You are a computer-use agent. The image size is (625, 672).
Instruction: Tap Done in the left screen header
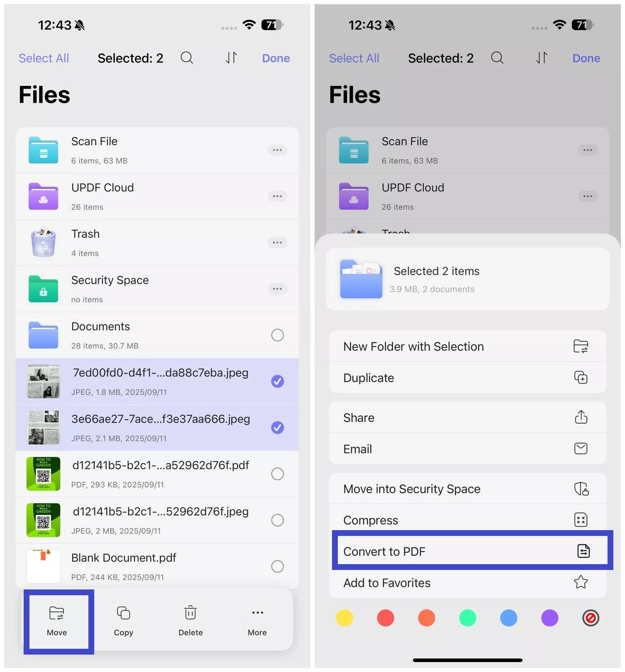(276, 58)
